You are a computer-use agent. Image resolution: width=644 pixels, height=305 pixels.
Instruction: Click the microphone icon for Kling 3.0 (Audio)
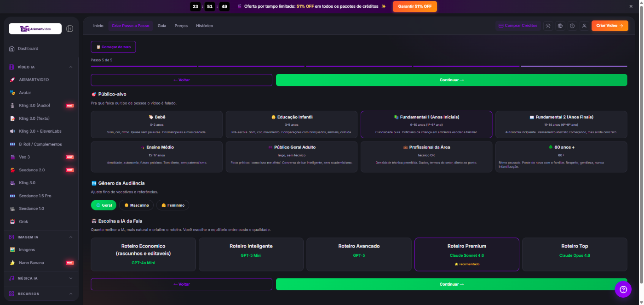pyautogui.click(x=13, y=106)
